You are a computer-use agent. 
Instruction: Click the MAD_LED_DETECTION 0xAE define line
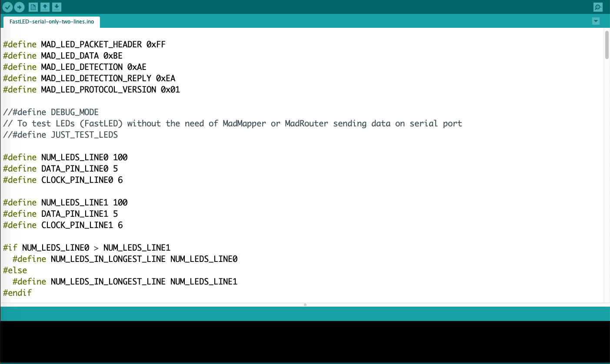click(x=75, y=67)
